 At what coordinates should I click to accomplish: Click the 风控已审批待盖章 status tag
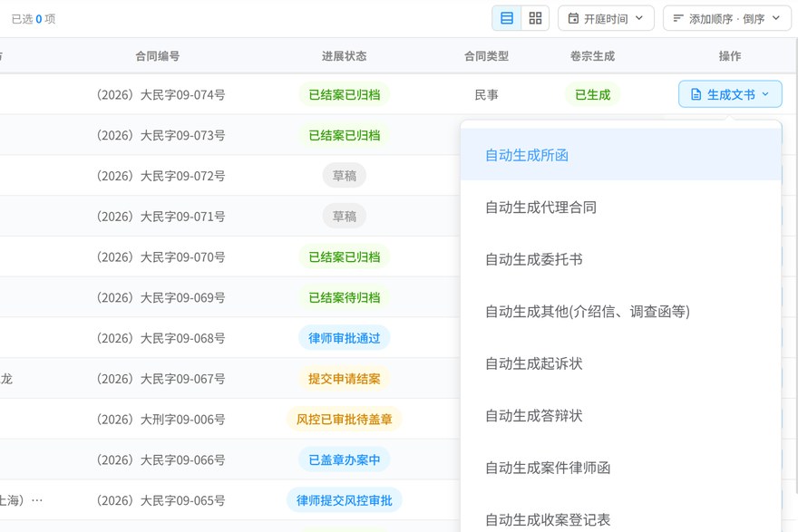[344, 419]
